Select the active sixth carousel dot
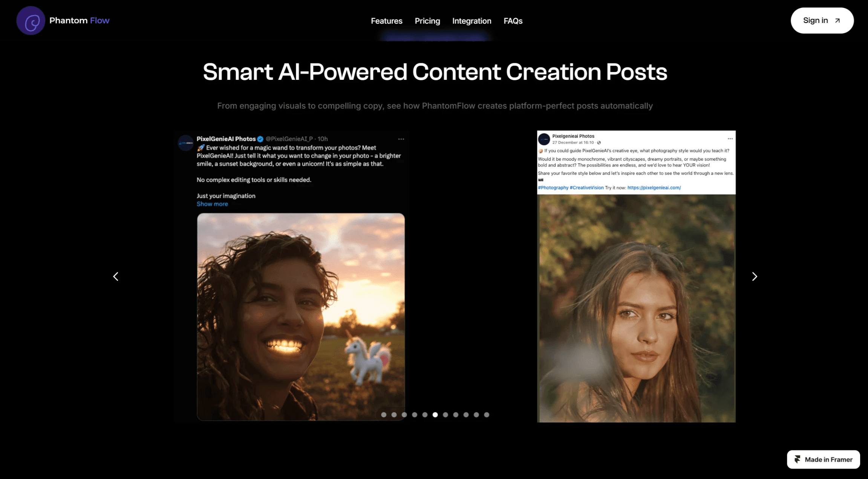This screenshot has height=479, width=868. [x=435, y=415]
